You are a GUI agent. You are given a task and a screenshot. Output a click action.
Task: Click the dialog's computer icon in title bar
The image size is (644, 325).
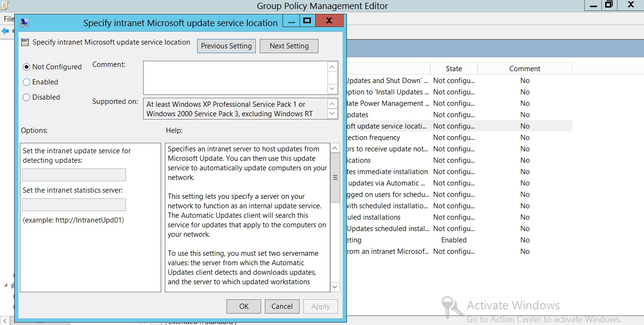tap(24, 23)
